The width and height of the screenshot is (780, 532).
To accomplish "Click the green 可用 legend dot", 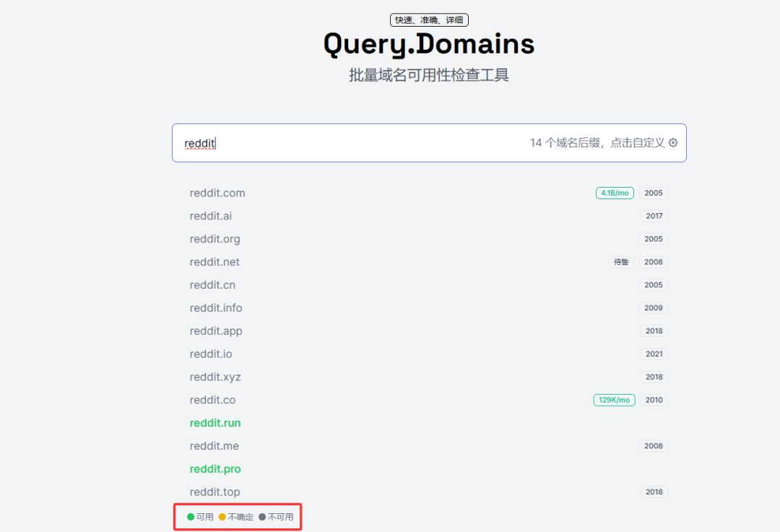I will 191,517.
